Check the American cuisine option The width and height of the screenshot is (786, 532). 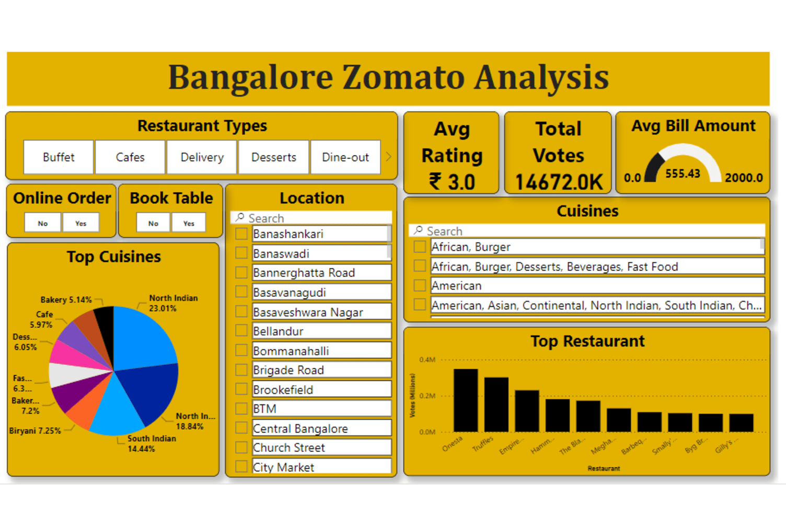tap(420, 285)
